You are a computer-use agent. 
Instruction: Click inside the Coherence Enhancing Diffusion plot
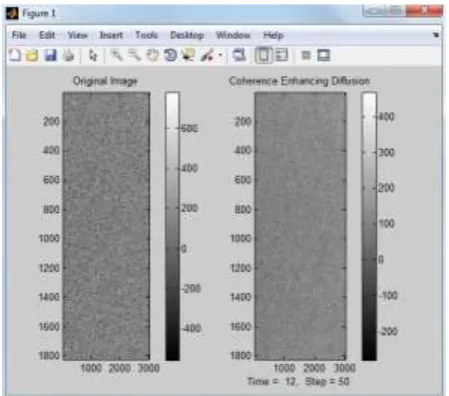click(300, 226)
